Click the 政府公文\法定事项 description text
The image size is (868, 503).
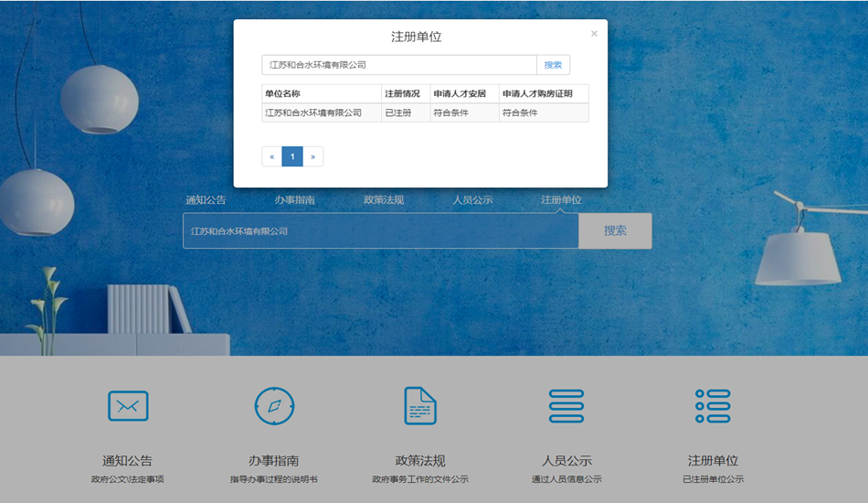click(127, 479)
